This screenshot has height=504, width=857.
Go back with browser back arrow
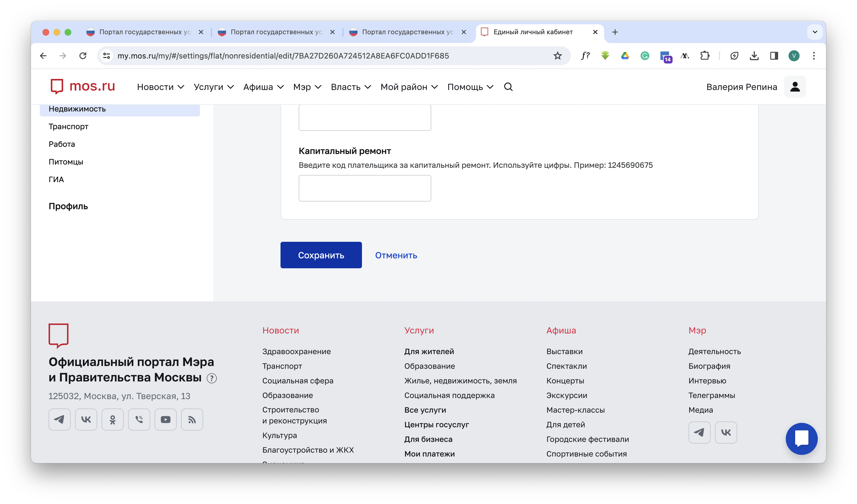tap(43, 56)
